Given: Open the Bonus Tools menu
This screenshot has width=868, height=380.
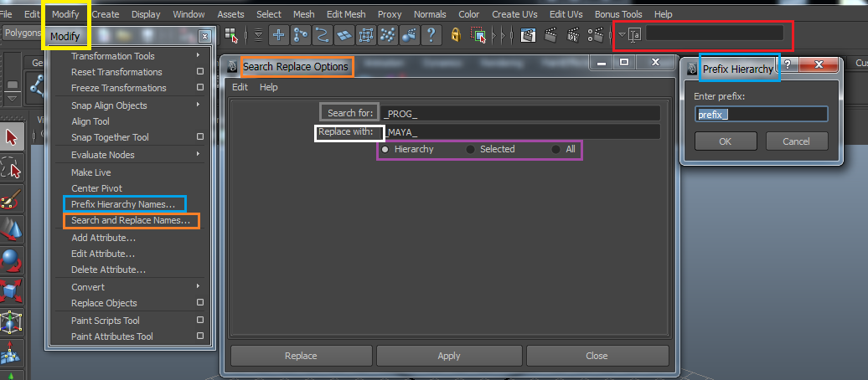Looking at the screenshot, I should (x=618, y=14).
